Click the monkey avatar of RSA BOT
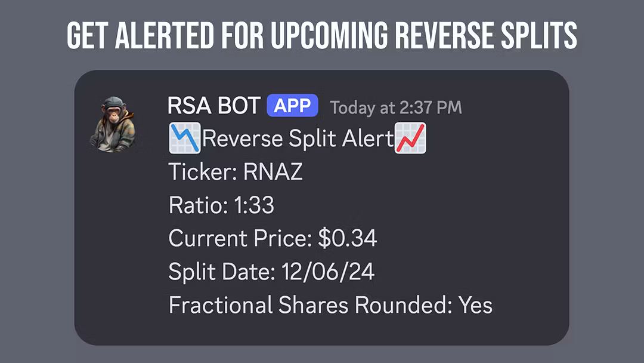The width and height of the screenshot is (644, 363). [x=113, y=124]
